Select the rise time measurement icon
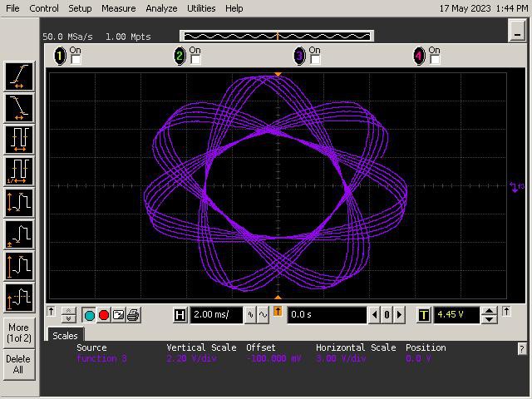Image resolution: width=532 pixels, height=399 pixels. coord(19,76)
